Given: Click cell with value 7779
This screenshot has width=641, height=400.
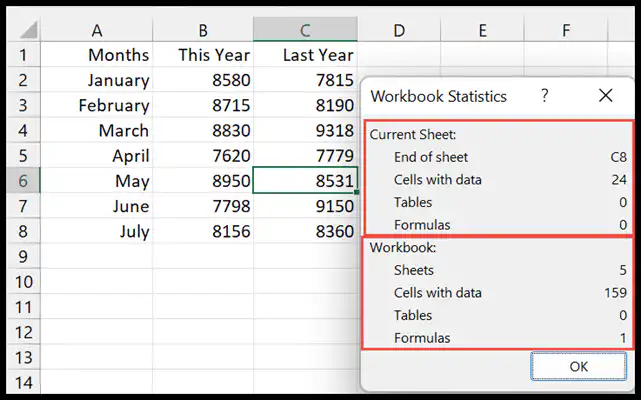Looking at the screenshot, I should pyautogui.click(x=305, y=155).
